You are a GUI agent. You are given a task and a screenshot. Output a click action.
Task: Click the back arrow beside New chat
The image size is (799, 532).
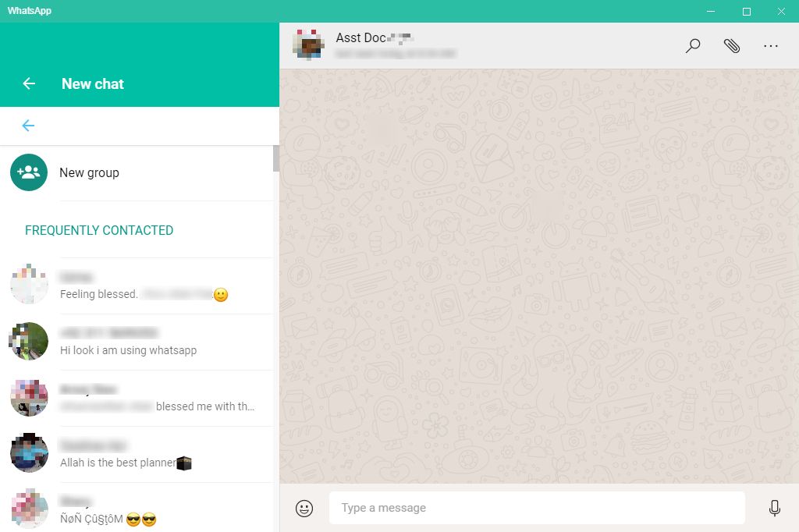29,83
